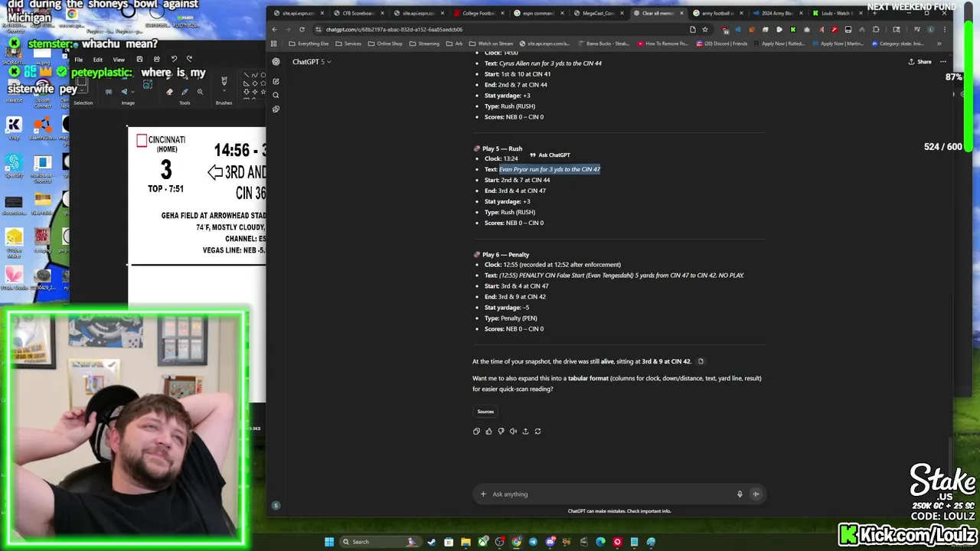Image resolution: width=980 pixels, height=551 pixels.
Task: Open Steam from the taskbar
Action: (x=432, y=542)
